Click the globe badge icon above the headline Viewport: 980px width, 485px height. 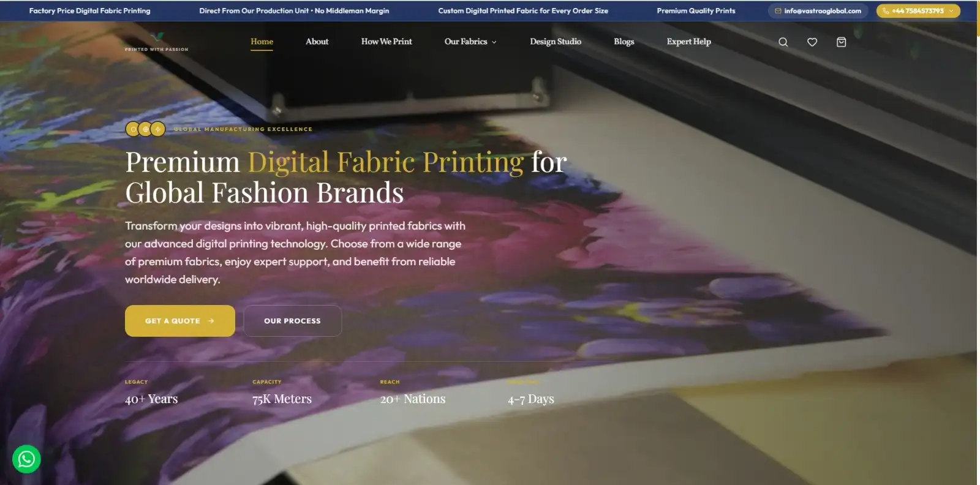click(x=145, y=129)
